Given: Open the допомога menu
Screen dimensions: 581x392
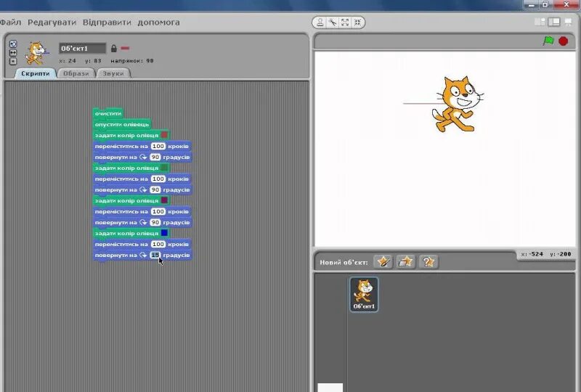Looking at the screenshot, I should point(158,23).
